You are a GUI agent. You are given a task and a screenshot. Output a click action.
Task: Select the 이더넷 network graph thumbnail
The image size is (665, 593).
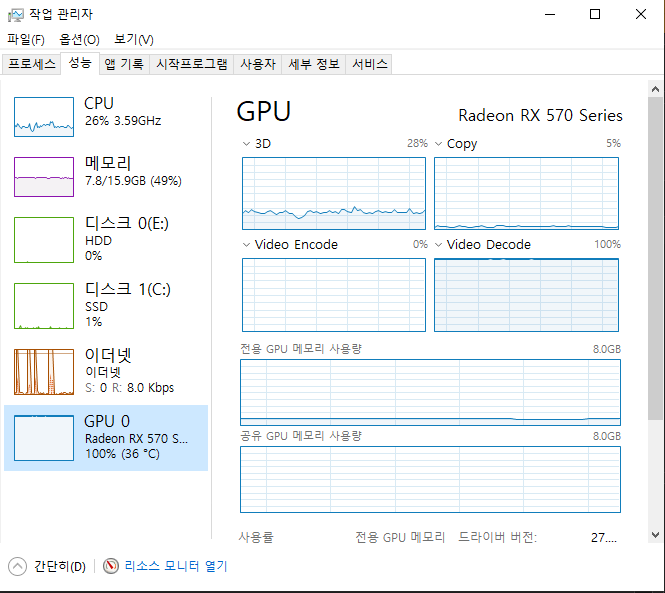(x=44, y=372)
